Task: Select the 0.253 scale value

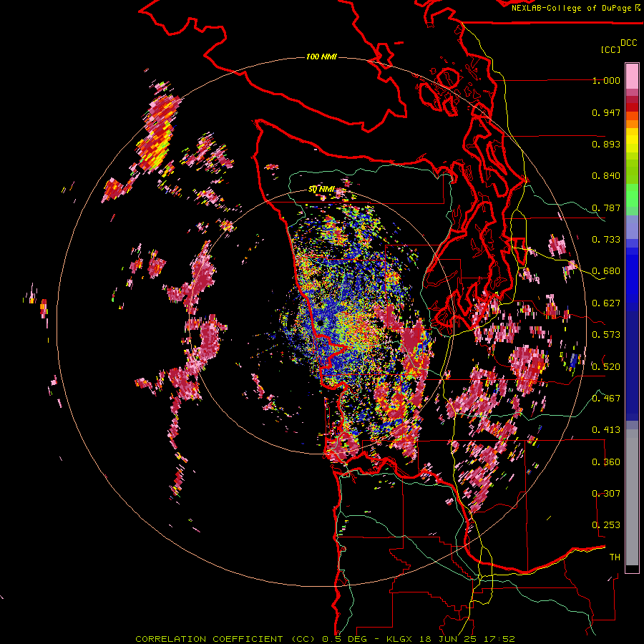Action: pyautogui.click(x=606, y=525)
